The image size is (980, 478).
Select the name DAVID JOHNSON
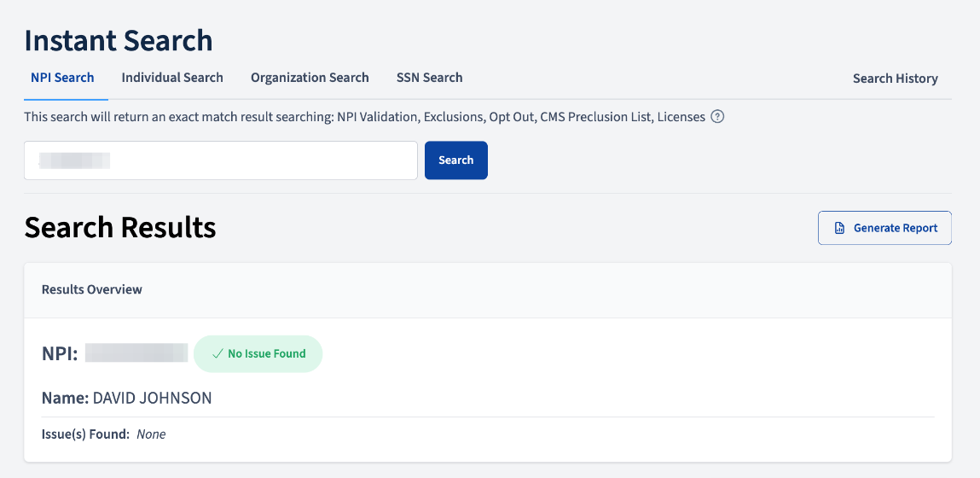pos(152,398)
